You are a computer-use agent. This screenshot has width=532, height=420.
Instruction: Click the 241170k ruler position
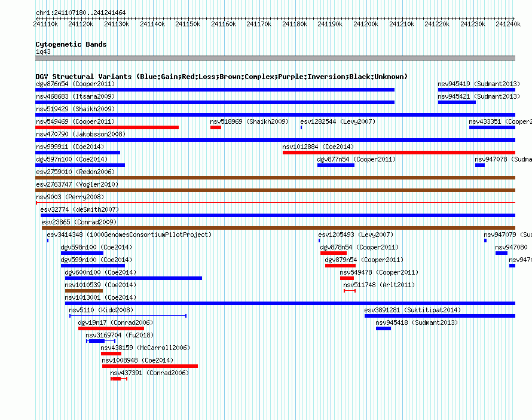pos(259,24)
